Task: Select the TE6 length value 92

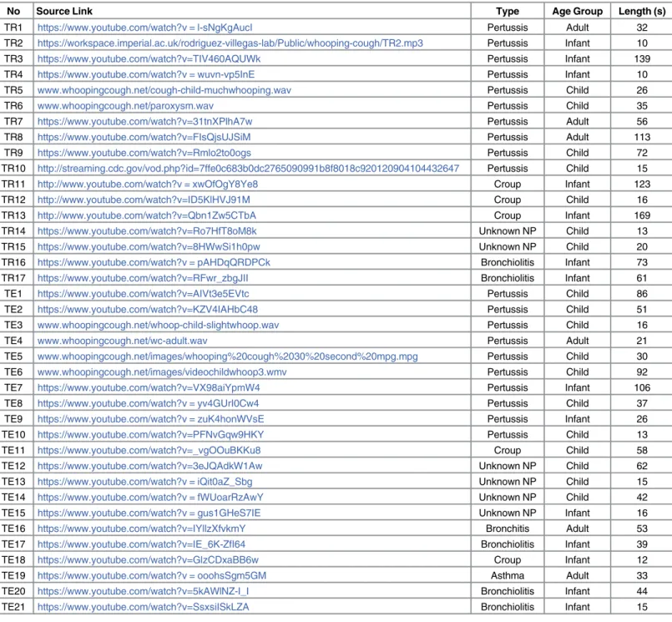Action: pyautogui.click(x=642, y=372)
